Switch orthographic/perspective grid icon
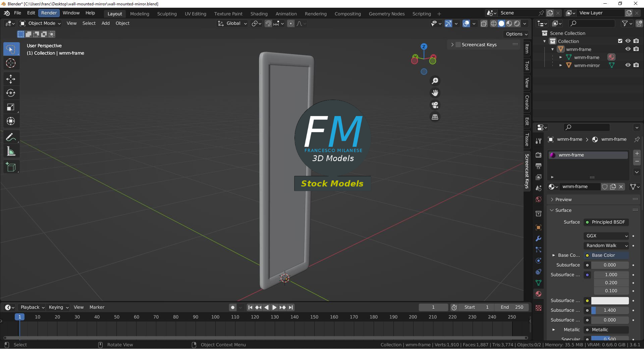 pyautogui.click(x=435, y=117)
